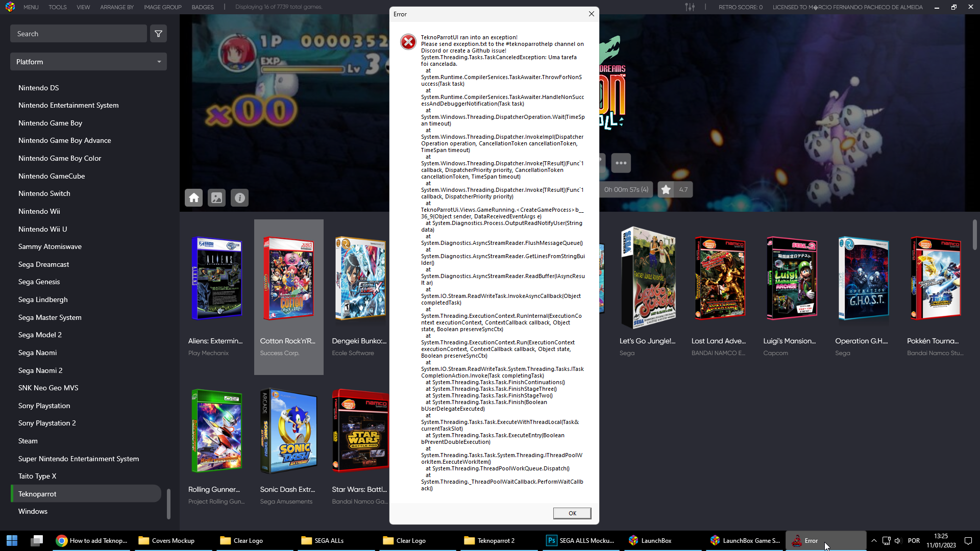Open the BADGES menu
This screenshot has height=551, width=980.
coord(203,7)
